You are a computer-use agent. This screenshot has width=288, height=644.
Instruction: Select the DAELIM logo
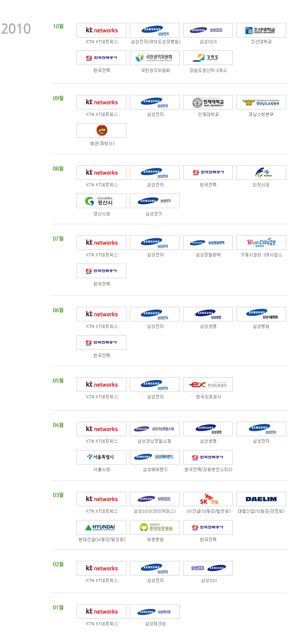tap(261, 499)
